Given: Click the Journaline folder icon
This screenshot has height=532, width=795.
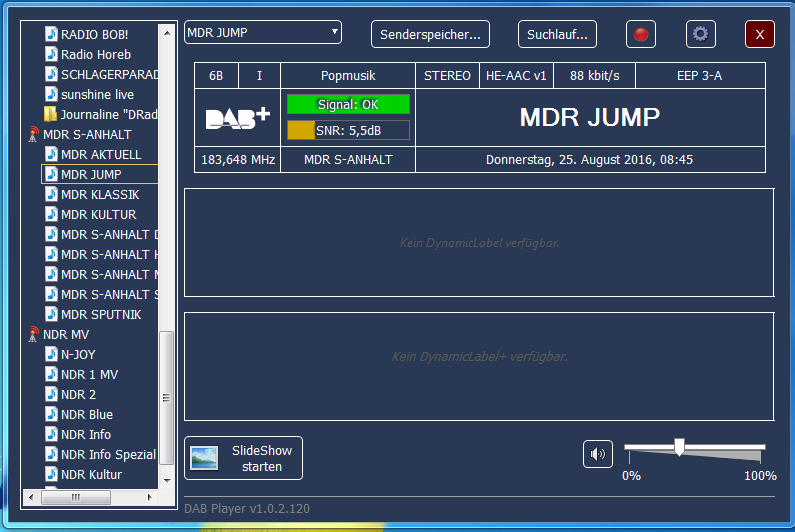Looking at the screenshot, I should (51, 115).
